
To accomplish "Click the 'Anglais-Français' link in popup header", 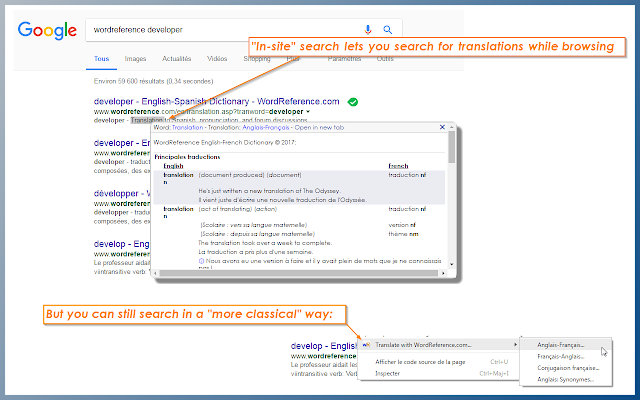I will (266, 127).
